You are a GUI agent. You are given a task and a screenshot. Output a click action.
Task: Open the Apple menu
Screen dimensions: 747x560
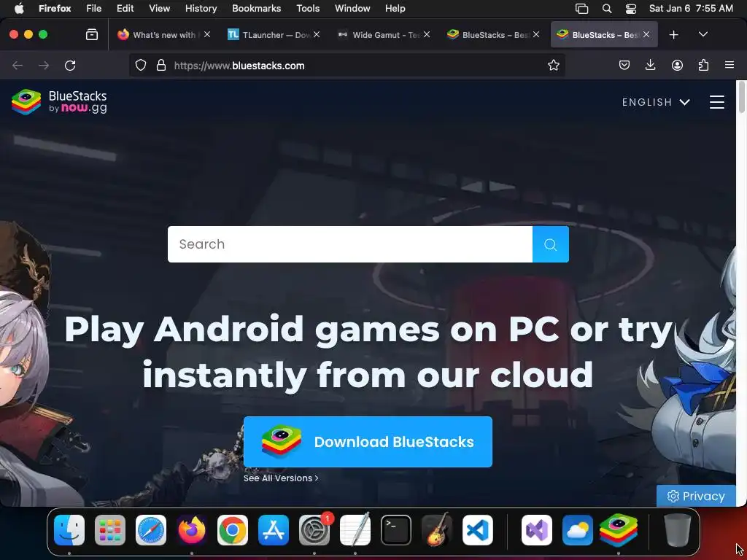pyautogui.click(x=18, y=8)
